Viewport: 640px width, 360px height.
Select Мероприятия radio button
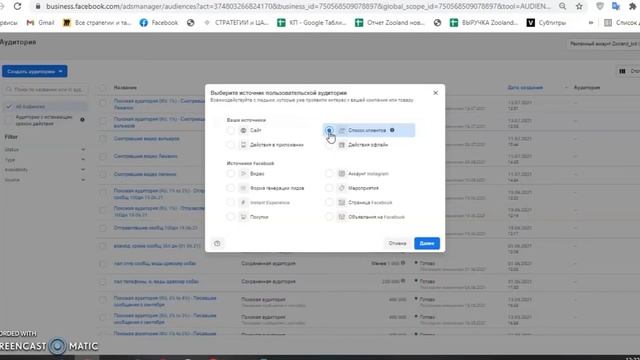(329, 188)
